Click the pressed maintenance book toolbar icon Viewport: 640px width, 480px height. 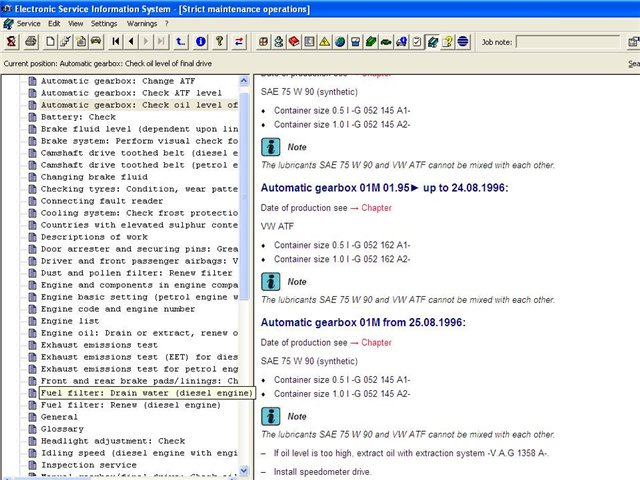(x=432, y=42)
